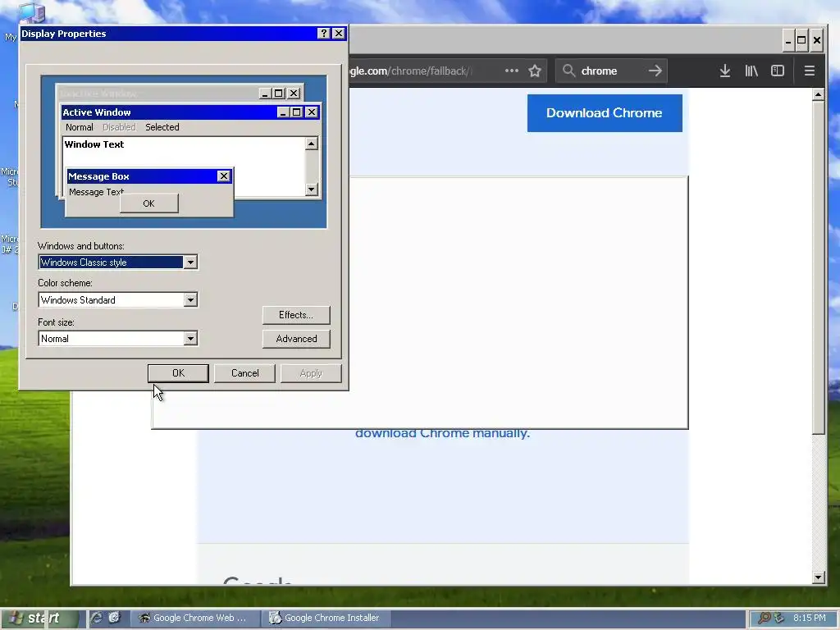Open the page actions three-dot menu
The height and width of the screenshot is (630, 840).
pos(512,71)
